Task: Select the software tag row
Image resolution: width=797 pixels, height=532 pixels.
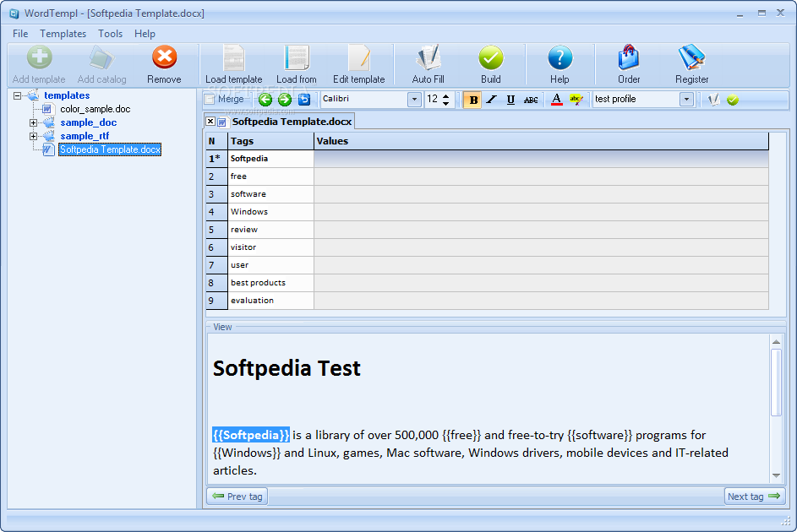Action: (x=270, y=194)
